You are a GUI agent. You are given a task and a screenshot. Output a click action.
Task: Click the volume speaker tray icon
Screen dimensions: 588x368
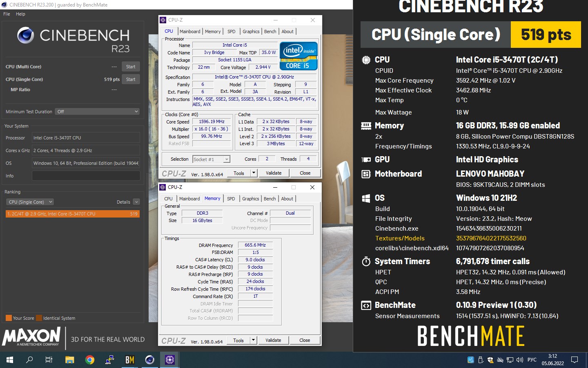point(520,360)
